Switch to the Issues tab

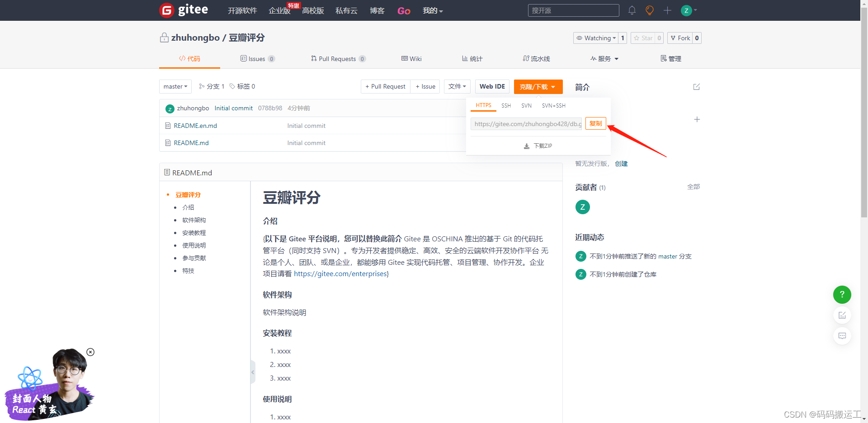tap(257, 59)
